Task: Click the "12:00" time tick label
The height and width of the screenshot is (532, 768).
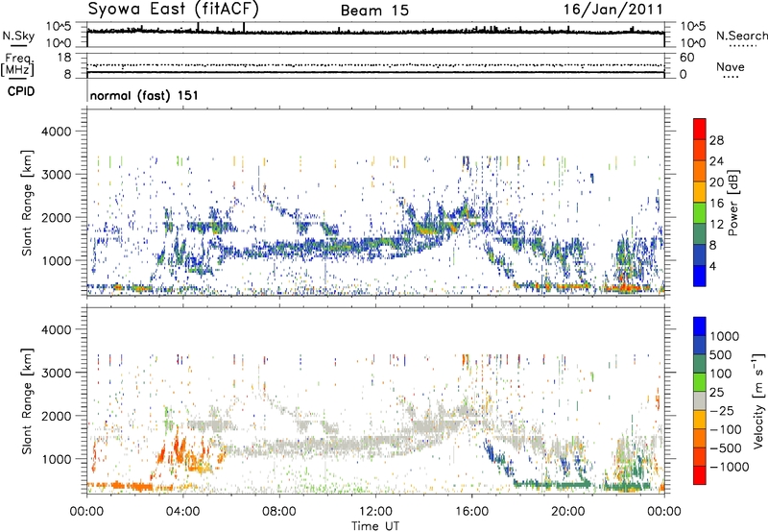Action: click(x=375, y=512)
